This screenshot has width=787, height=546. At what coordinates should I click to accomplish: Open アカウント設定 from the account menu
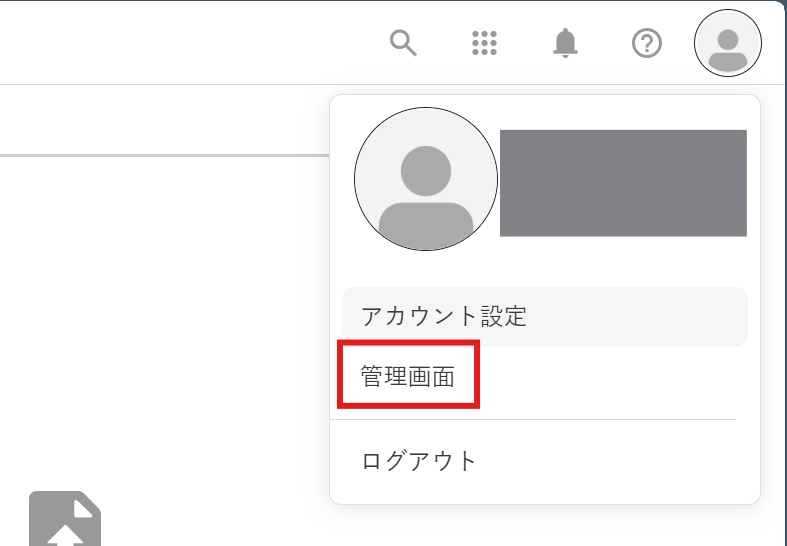545,317
